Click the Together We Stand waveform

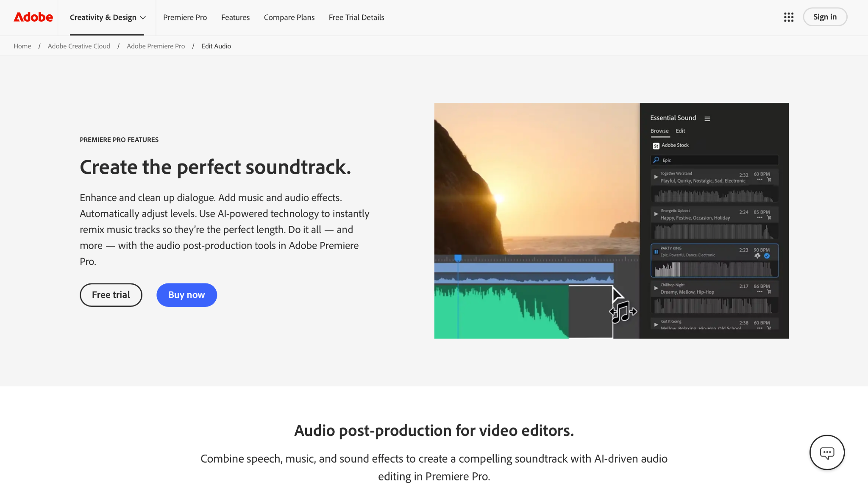coord(714,195)
